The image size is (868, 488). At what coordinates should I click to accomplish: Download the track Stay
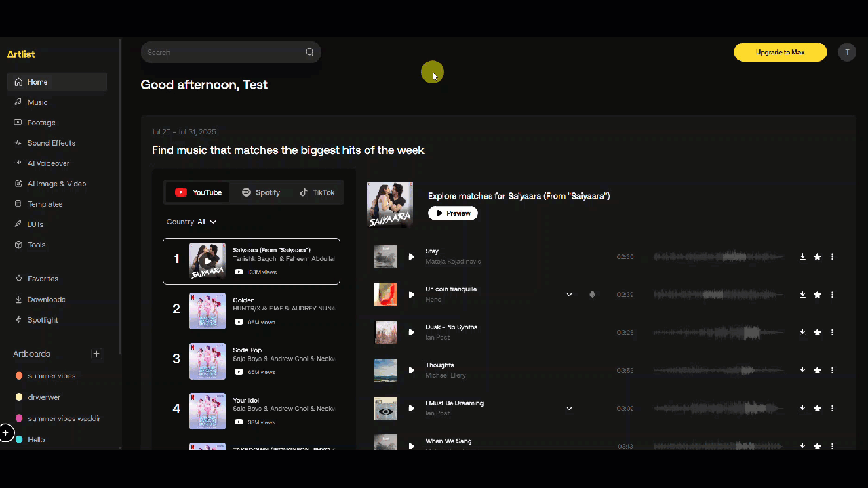802,257
